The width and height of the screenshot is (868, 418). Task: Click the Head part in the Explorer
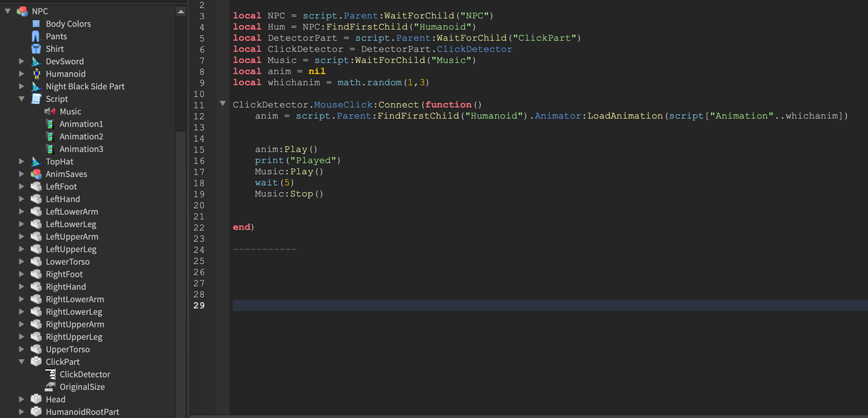pyautogui.click(x=55, y=398)
